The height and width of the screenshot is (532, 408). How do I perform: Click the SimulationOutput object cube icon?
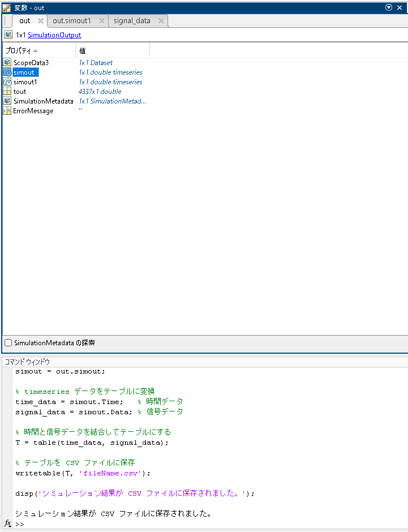pyautogui.click(x=8, y=35)
